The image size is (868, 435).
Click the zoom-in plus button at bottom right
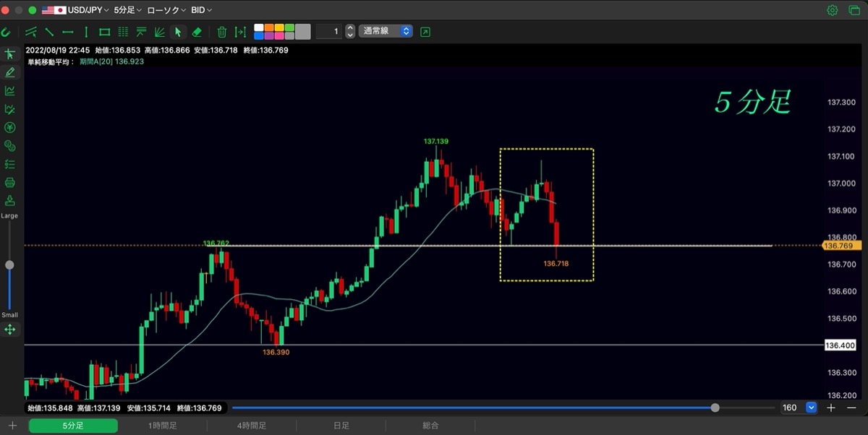click(831, 408)
